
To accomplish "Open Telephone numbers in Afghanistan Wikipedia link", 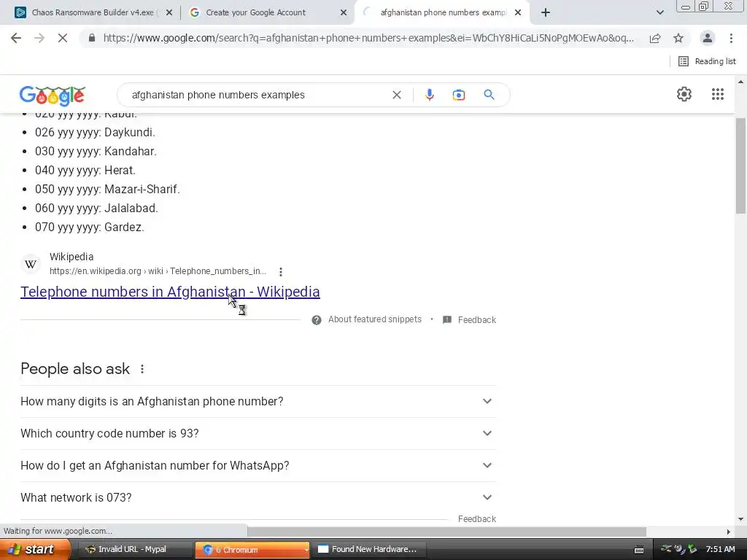I will tap(170, 292).
